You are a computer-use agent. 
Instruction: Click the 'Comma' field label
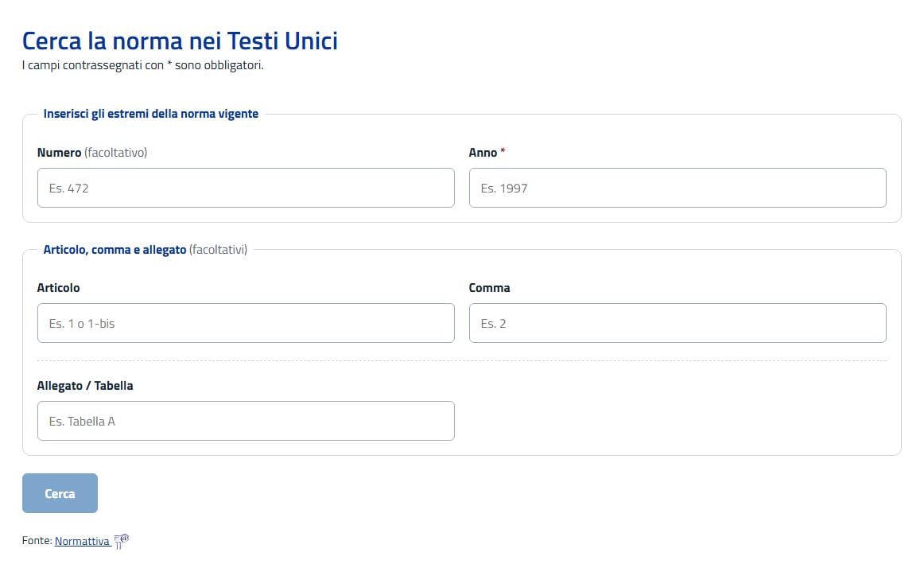coord(490,288)
